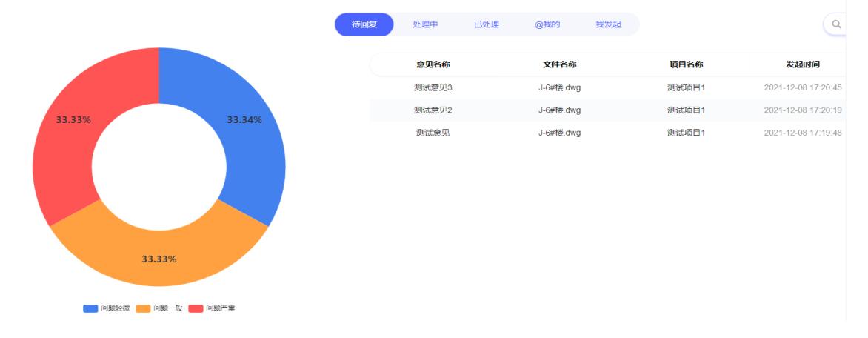868x338 pixels.
Task: Toggle the 问题一般 legend item
Action: 159,308
